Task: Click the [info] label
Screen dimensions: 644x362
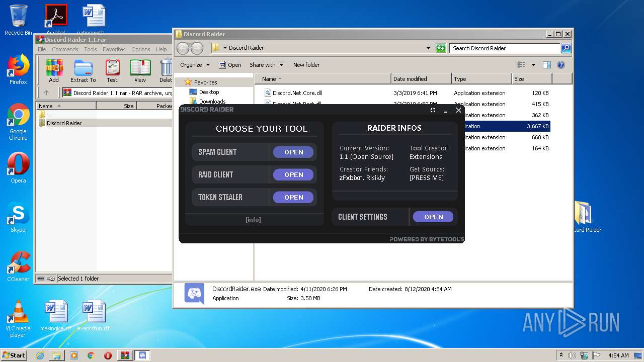Action: tap(253, 220)
